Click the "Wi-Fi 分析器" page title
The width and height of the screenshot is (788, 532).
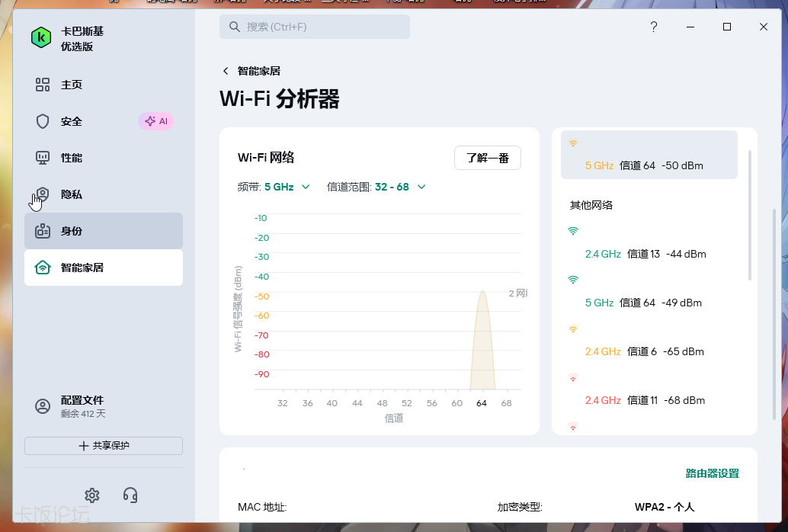280,99
